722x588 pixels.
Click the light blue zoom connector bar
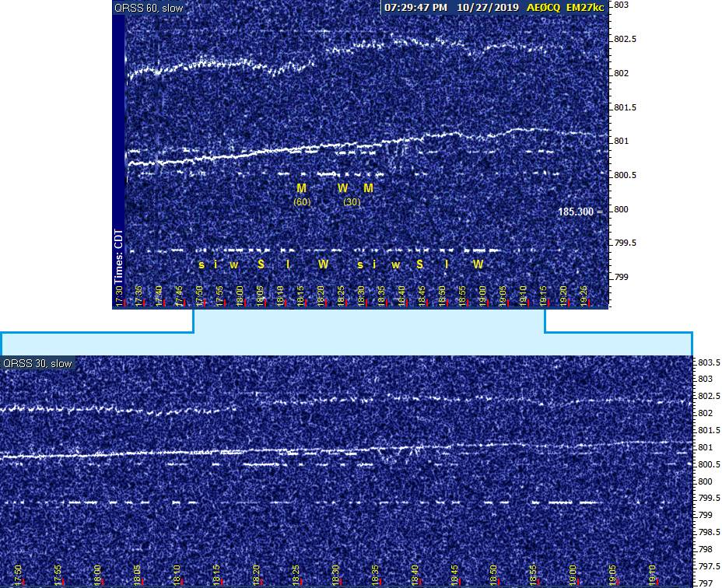(346, 343)
